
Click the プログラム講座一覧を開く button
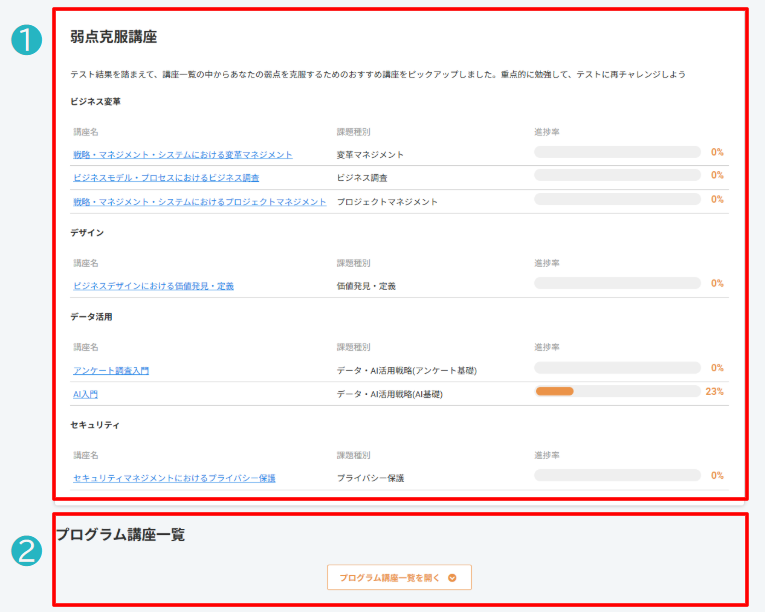tap(399, 577)
